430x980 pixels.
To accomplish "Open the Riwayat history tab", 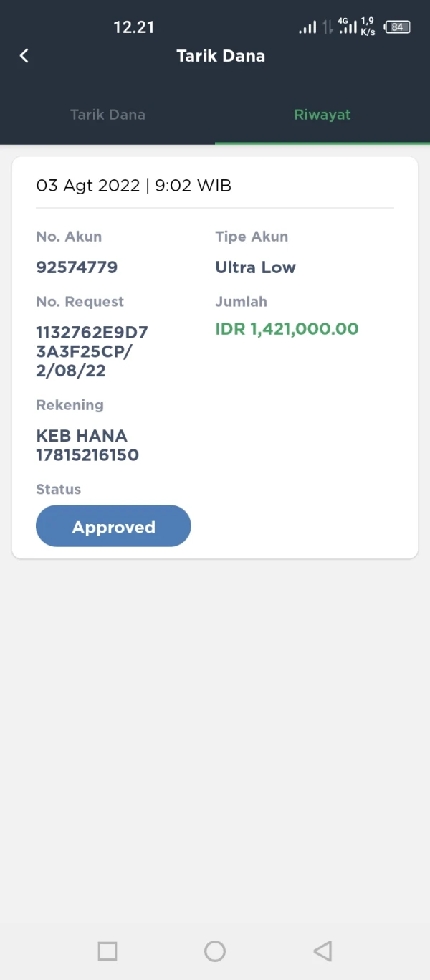I will tap(322, 115).
